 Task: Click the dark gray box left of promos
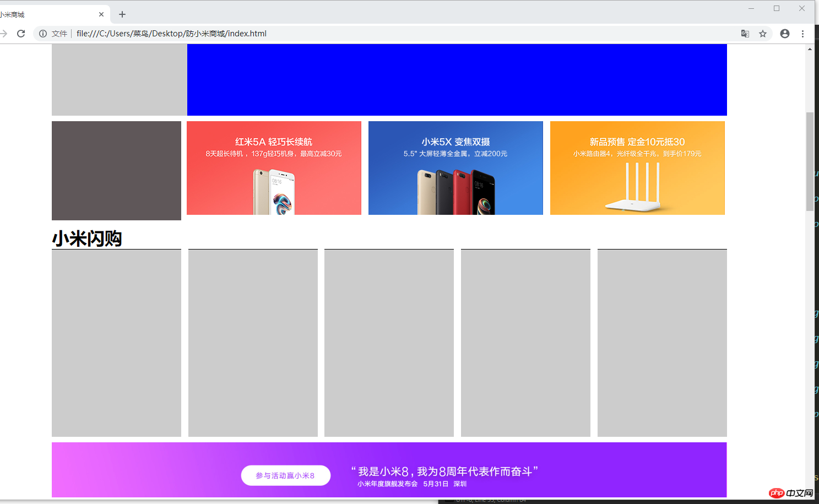click(116, 171)
